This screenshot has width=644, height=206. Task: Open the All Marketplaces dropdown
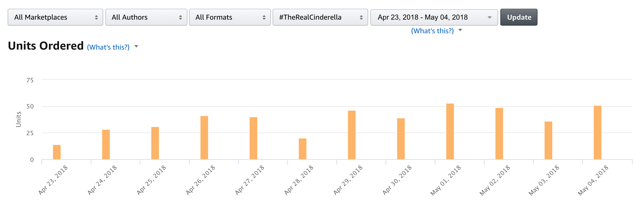click(55, 17)
